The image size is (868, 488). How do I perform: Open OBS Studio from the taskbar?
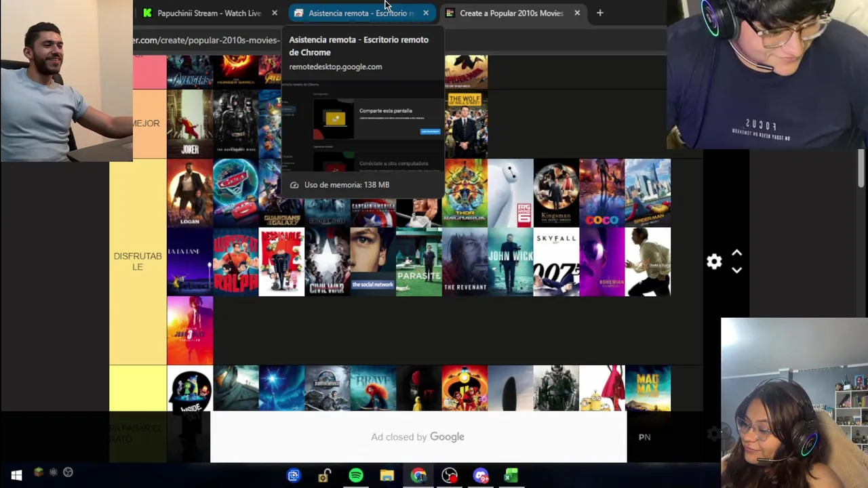[450, 476]
